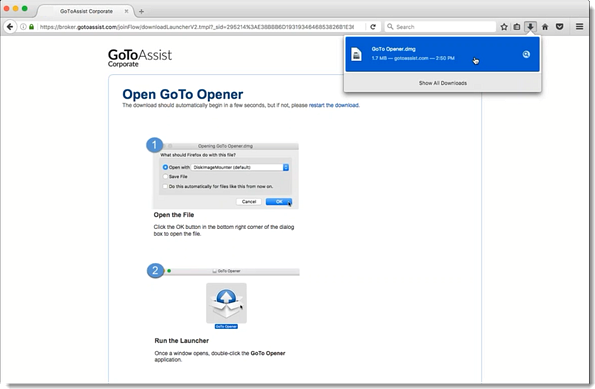Click the green padlock security icon
Image resolution: width=595 pixels, height=389 pixels.
31,27
